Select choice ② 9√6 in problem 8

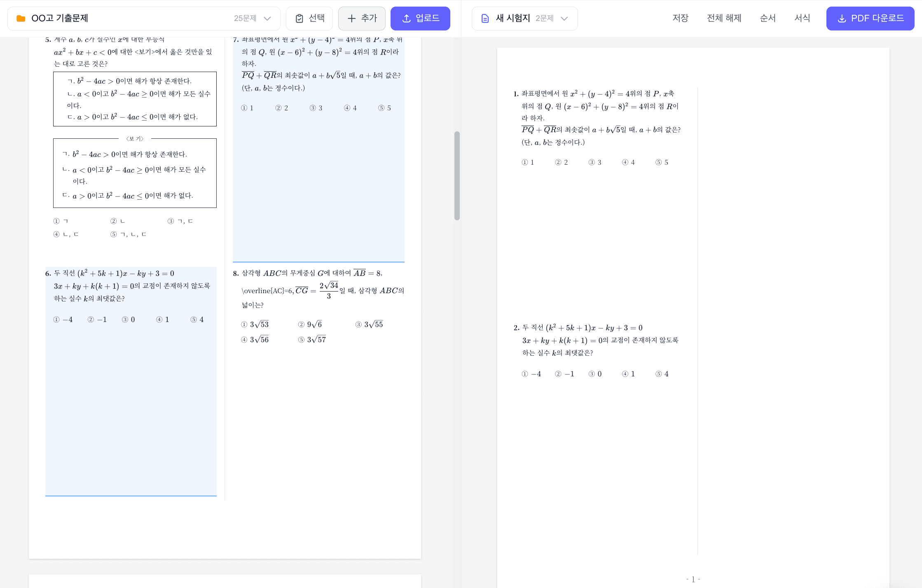tap(310, 324)
